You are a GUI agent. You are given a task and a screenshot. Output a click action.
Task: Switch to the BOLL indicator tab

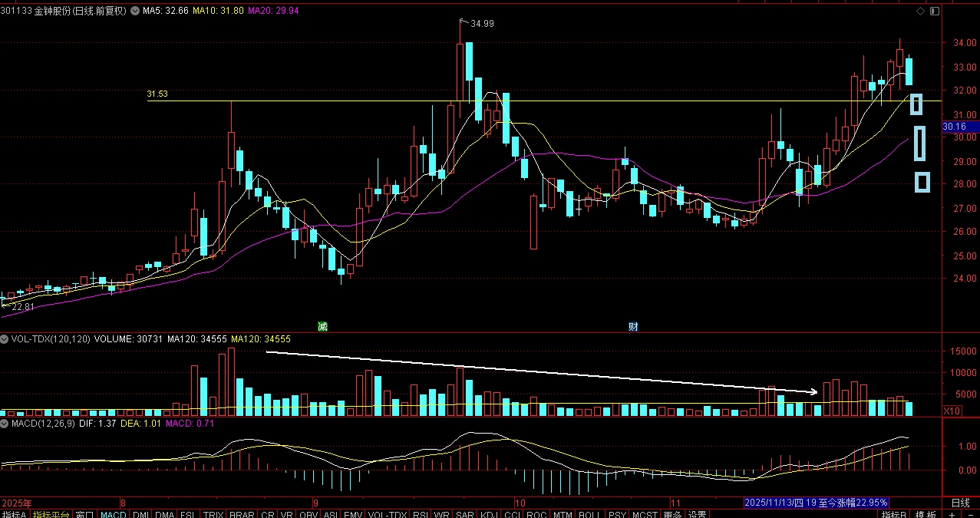(x=589, y=515)
